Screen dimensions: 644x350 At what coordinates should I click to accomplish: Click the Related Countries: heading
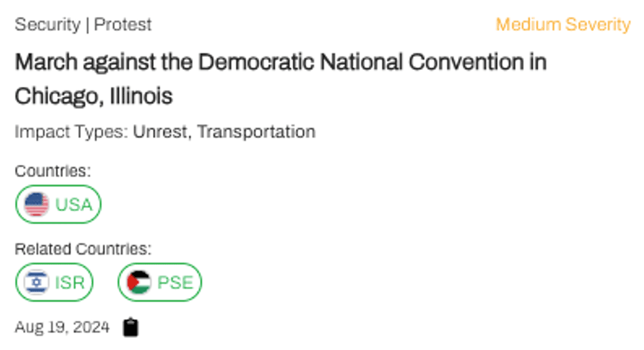83,249
